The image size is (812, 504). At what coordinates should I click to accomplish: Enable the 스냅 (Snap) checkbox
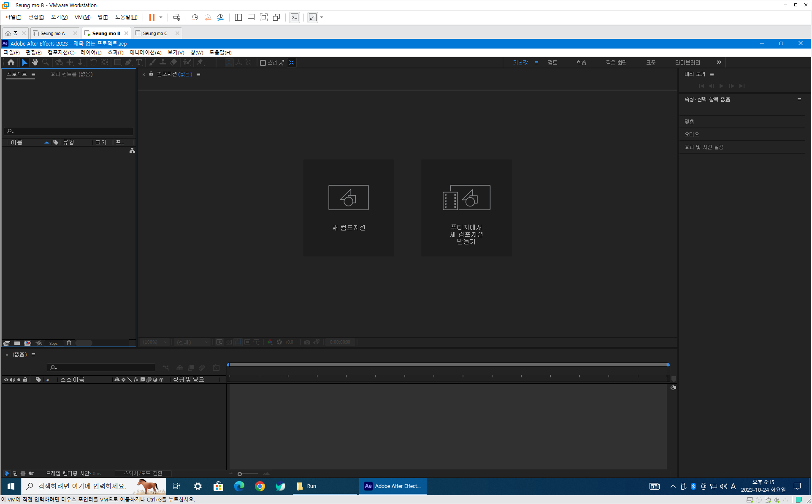[263, 63]
